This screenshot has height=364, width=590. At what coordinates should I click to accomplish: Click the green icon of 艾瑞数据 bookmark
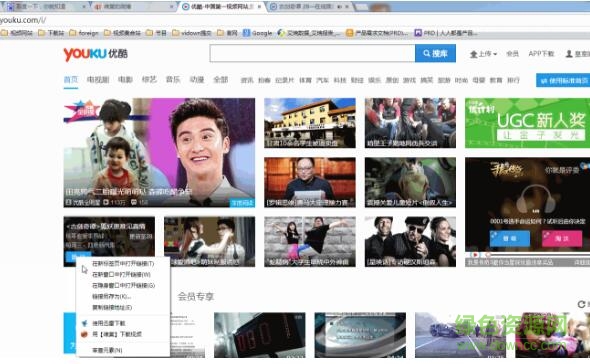pos(281,33)
